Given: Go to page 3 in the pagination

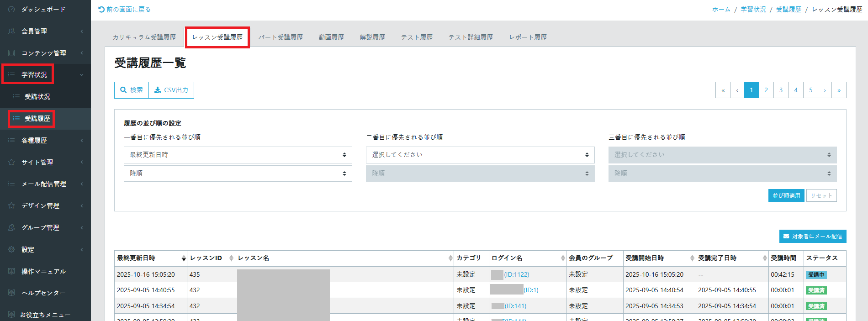Looking at the screenshot, I should pos(781,90).
